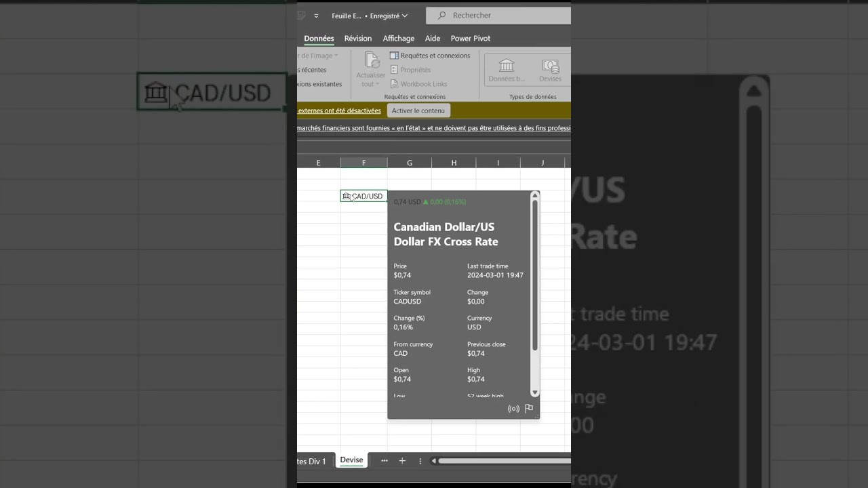This screenshot has width=868, height=488.
Task: Click the Canadian Dollar/US Dollar FX Cross Rate title
Action: (x=446, y=235)
